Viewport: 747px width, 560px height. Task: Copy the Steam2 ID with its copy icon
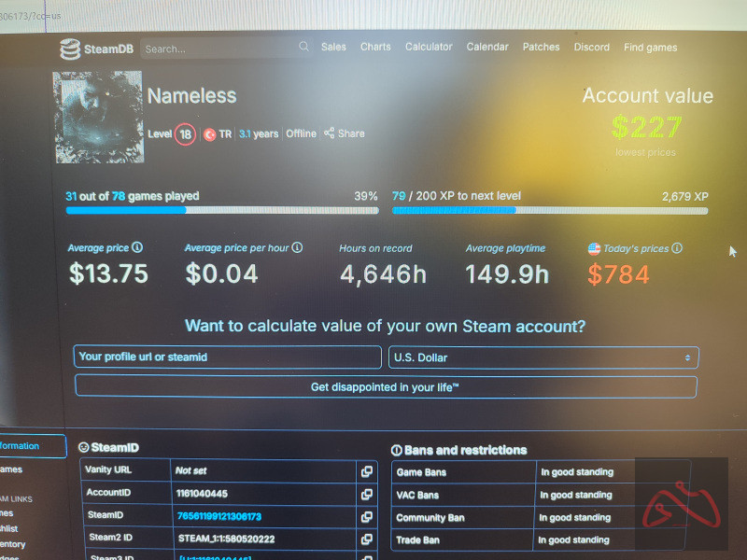coord(366,539)
